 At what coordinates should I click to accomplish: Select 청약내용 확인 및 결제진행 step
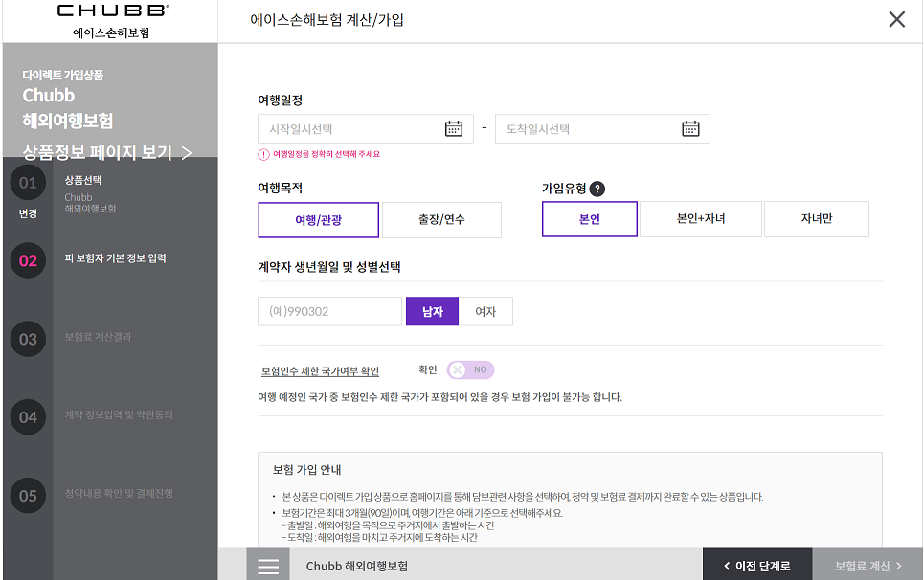pos(119,494)
